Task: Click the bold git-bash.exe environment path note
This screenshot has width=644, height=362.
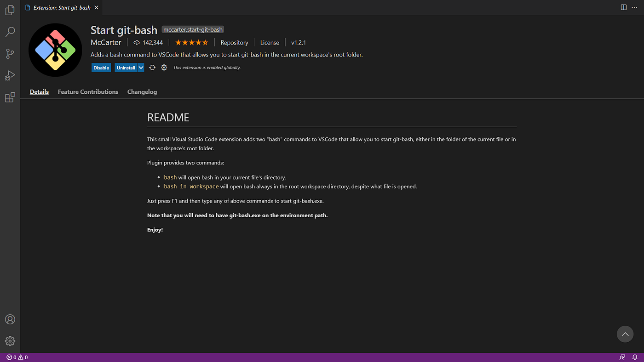Action: [237, 215]
